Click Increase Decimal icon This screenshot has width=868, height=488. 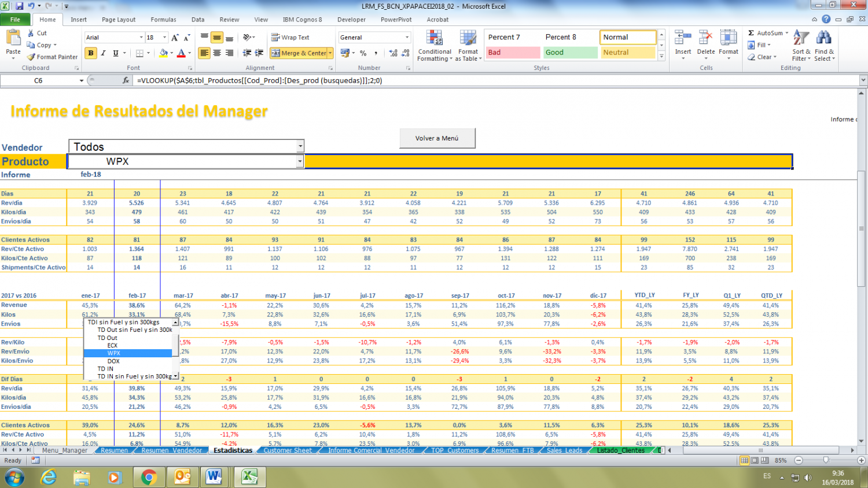coord(393,53)
